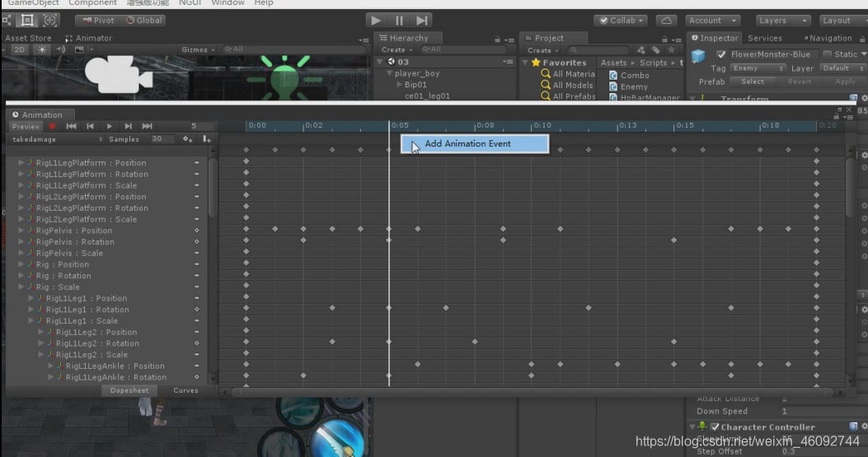Click the prefab Select button
This screenshot has height=457, width=868.
point(753,82)
